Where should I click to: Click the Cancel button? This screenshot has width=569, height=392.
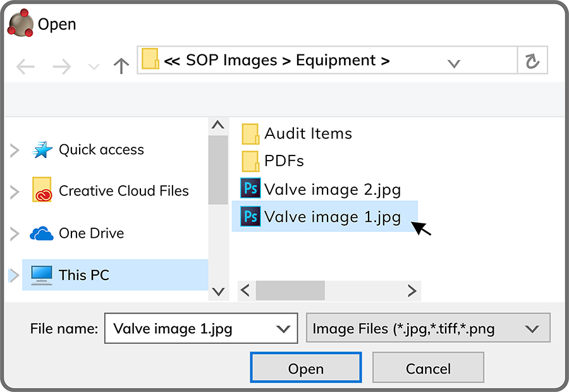[428, 367]
